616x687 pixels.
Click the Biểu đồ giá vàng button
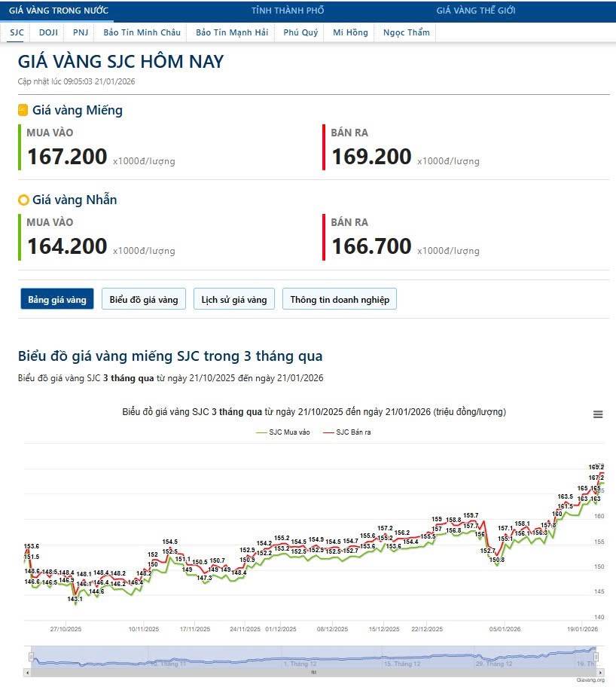tap(144, 300)
